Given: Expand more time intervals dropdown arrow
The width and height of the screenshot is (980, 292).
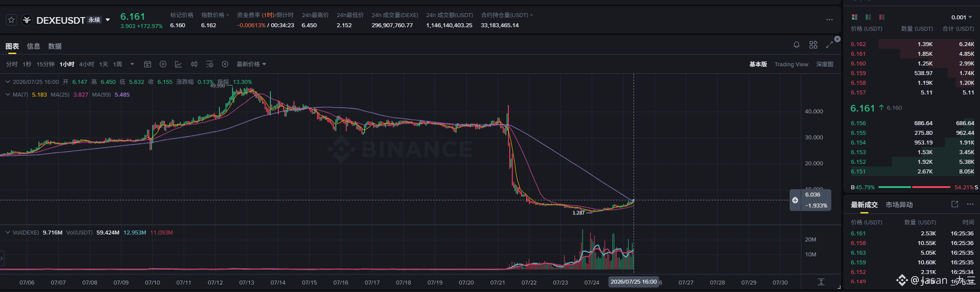Looking at the screenshot, I should (132, 64).
